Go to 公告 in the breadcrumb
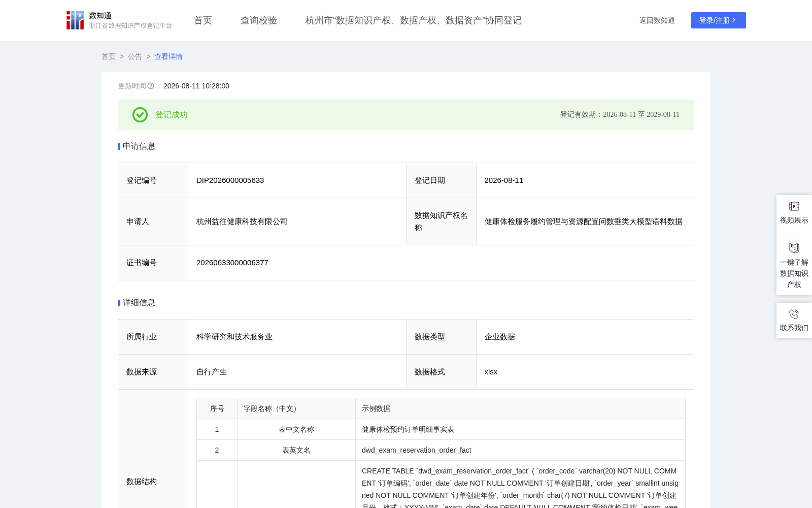The image size is (812, 508). pos(135,56)
